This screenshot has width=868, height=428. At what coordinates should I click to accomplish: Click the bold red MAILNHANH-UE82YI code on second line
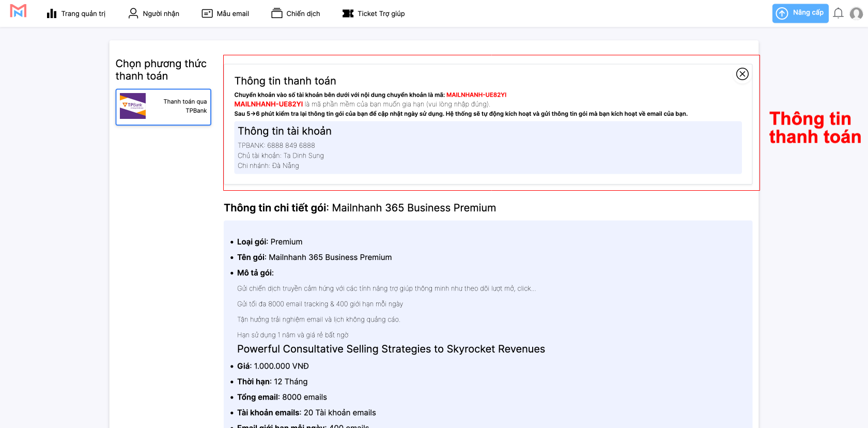pyautogui.click(x=269, y=104)
